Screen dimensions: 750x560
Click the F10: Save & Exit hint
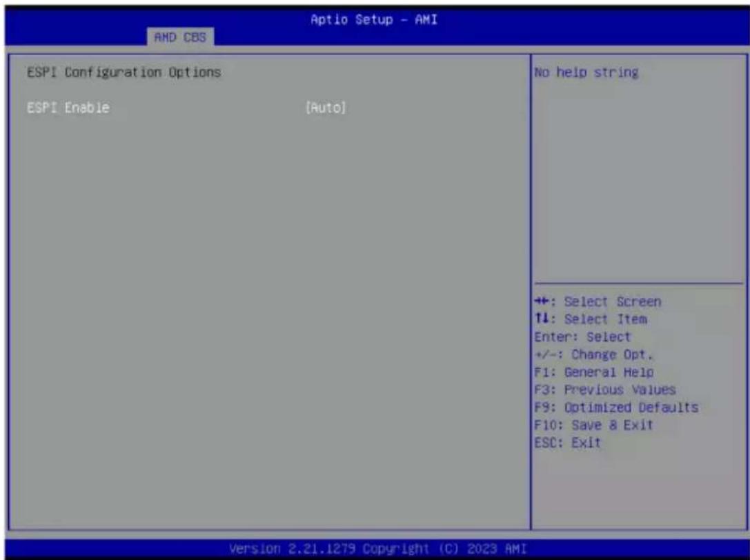click(x=593, y=425)
